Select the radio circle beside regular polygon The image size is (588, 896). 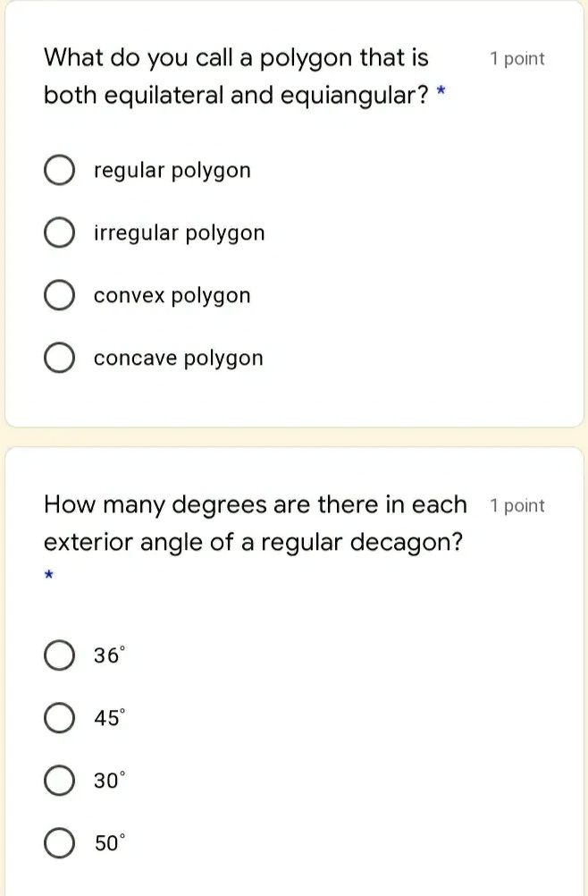[59, 171]
